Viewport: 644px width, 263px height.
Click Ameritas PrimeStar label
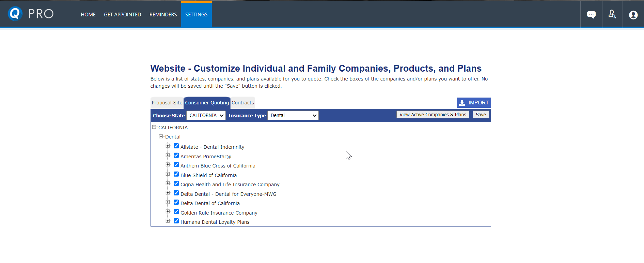click(x=206, y=157)
